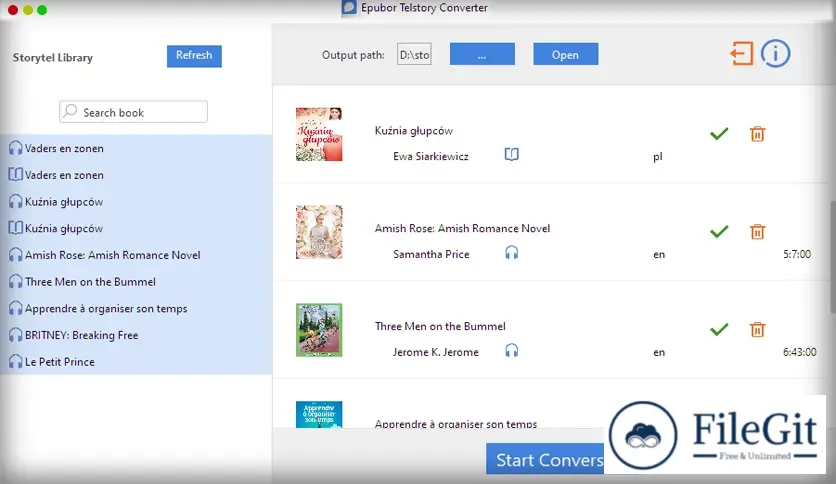Click the 5:7:00 duration value
This screenshot has height=484, width=836.
(797, 254)
